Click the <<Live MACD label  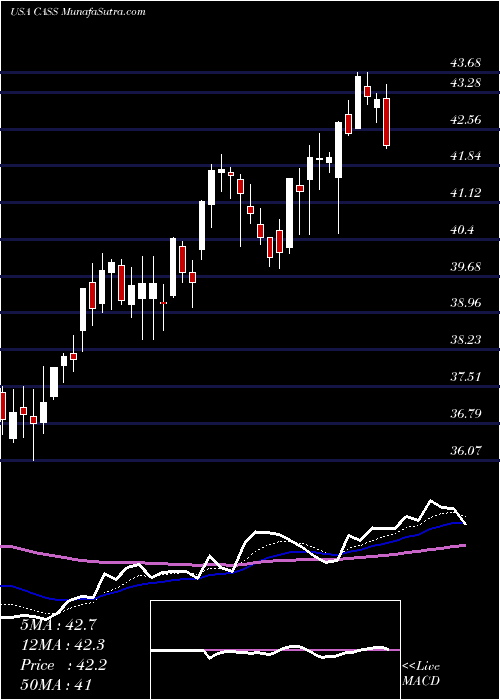coord(421,673)
